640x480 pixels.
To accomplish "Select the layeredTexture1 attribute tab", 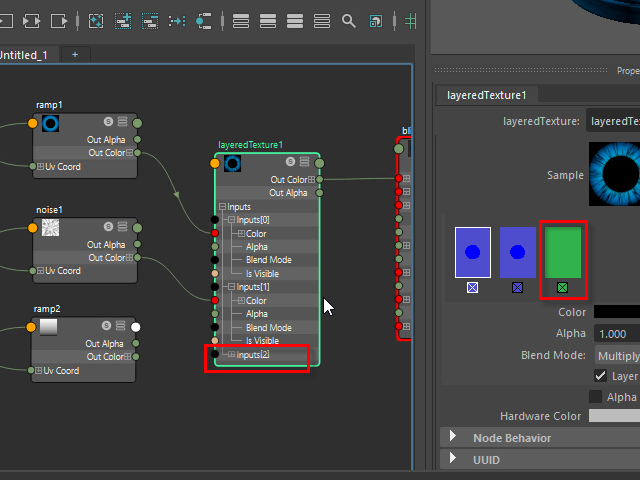I will 487,94.
